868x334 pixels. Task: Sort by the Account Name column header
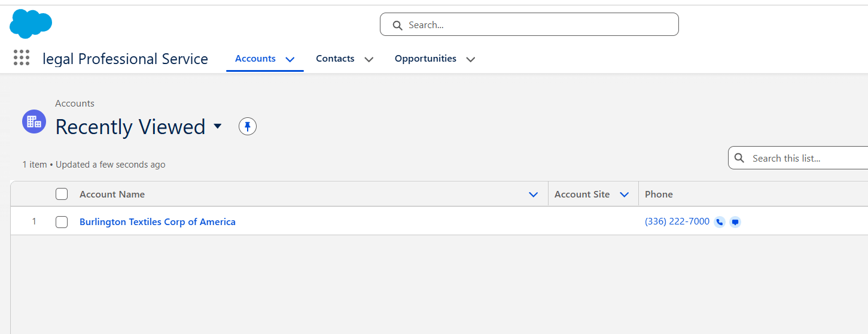pyautogui.click(x=112, y=194)
